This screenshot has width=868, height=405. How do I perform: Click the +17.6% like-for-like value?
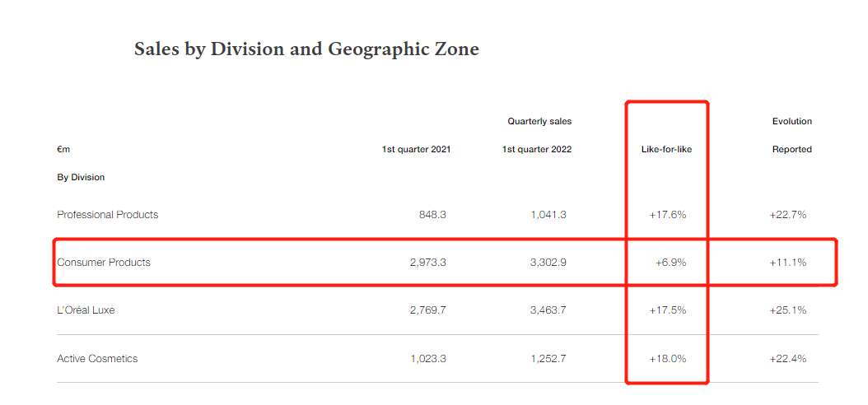pos(668,215)
